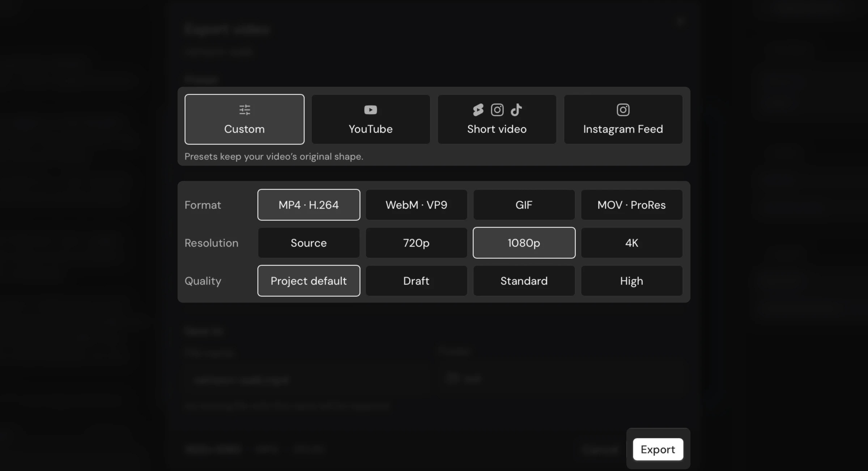Click the Export button
The image size is (868, 471).
point(658,449)
